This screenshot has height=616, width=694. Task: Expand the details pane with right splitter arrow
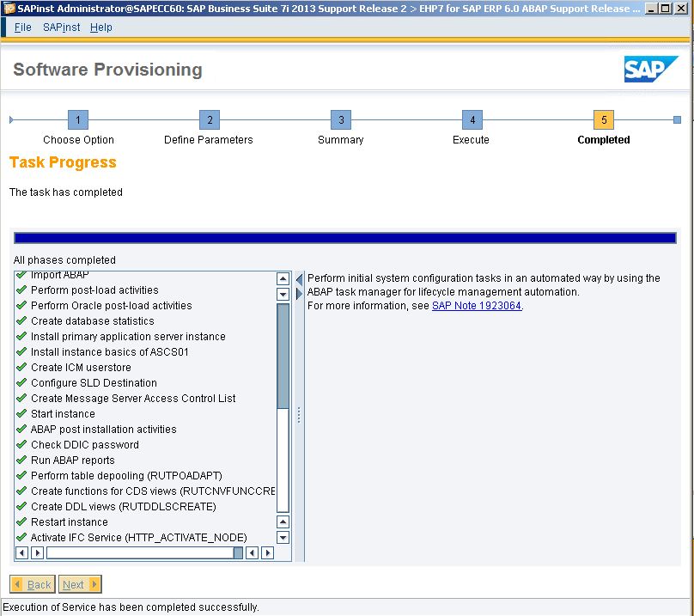(299, 294)
